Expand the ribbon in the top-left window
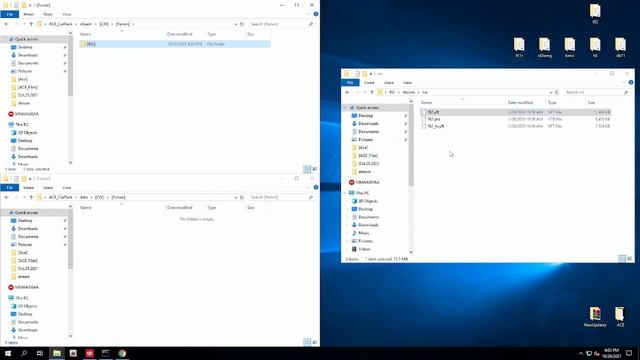The height and width of the screenshot is (360, 640). (308, 14)
